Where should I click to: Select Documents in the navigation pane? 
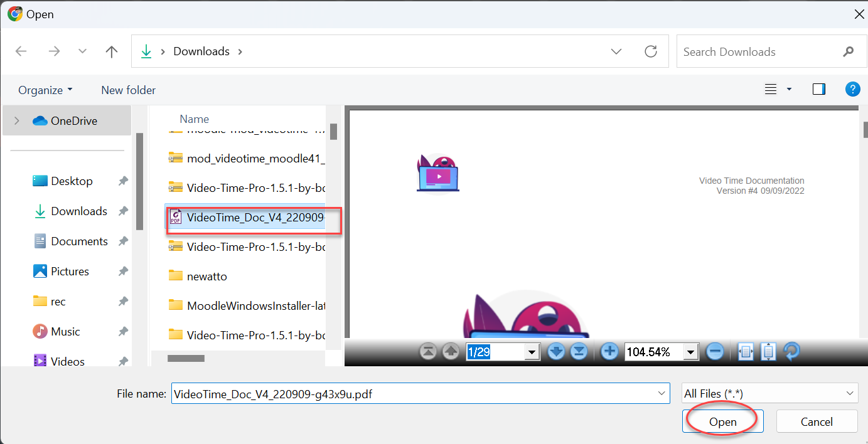79,241
